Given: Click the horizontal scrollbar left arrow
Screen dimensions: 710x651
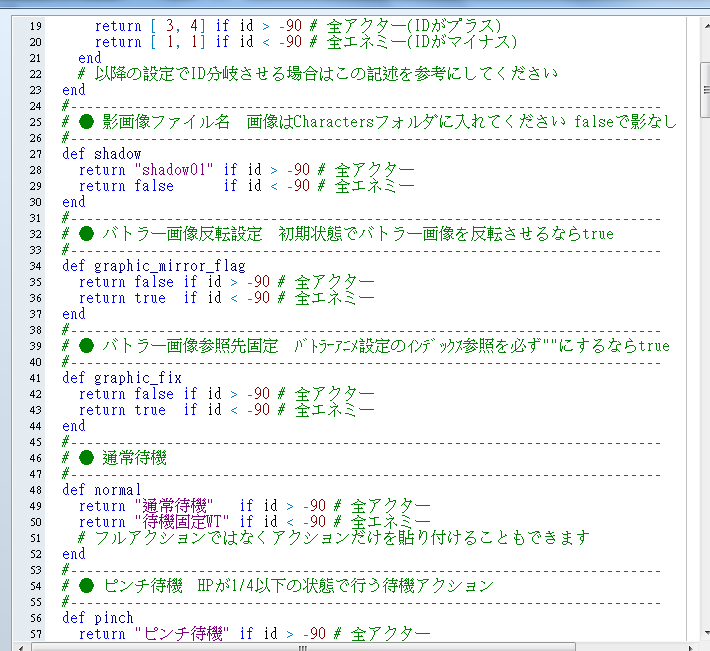Looking at the screenshot, I should point(21,647).
